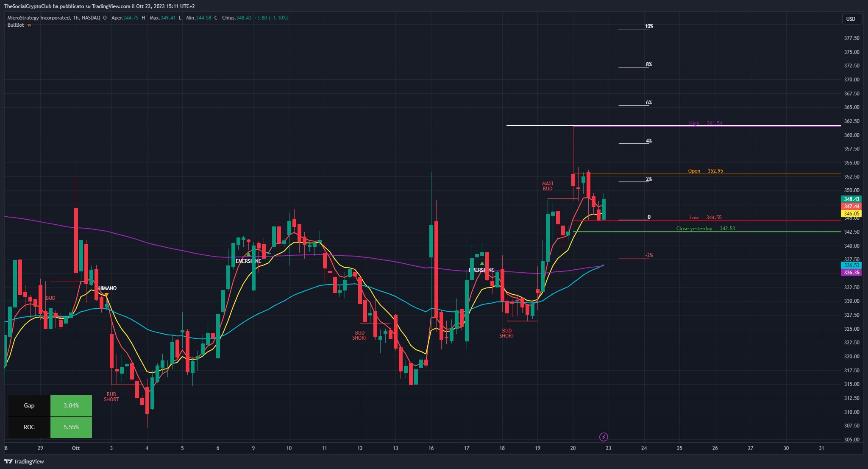868x469 pixels.
Task: Click the 6% level label
Action: tap(649, 103)
